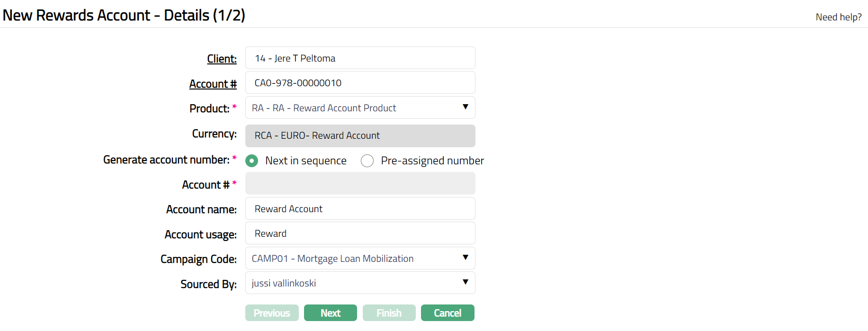Image resolution: width=868 pixels, height=331 pixels.
Task: Click the Account name input field
Action: (x=360, y=209)
